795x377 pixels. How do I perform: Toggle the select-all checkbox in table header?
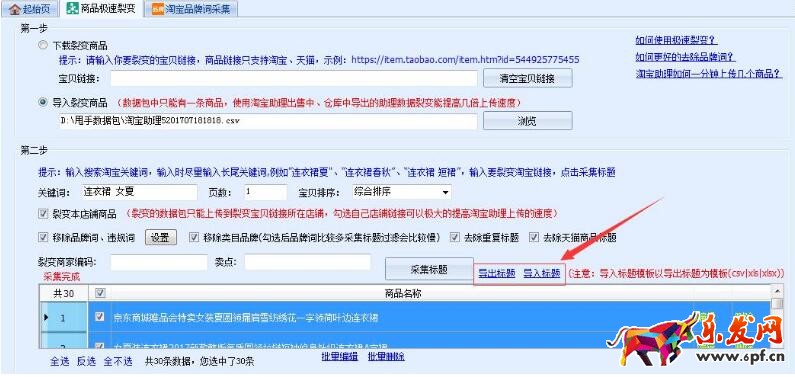pos(100,293)
